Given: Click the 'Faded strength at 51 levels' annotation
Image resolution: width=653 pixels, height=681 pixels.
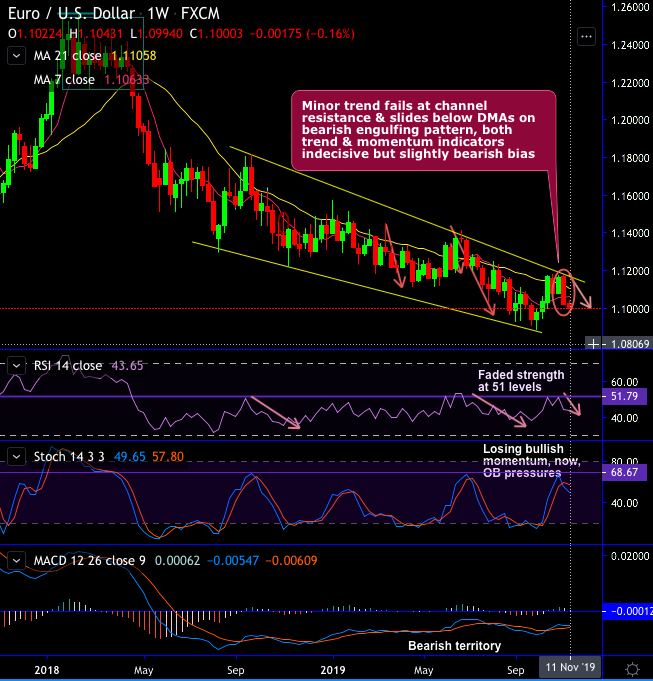Looking at the screenshot, I should pos(521,381).
